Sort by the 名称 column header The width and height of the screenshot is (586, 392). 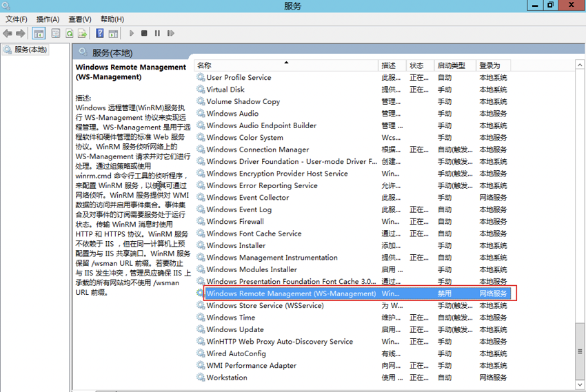pos(286,65)
